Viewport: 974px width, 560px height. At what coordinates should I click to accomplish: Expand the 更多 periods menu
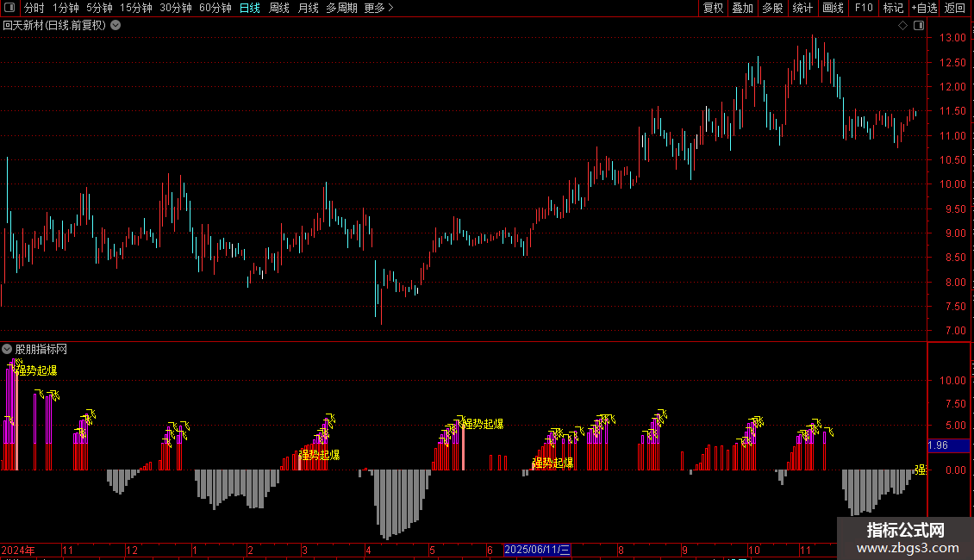click(379, 8)
